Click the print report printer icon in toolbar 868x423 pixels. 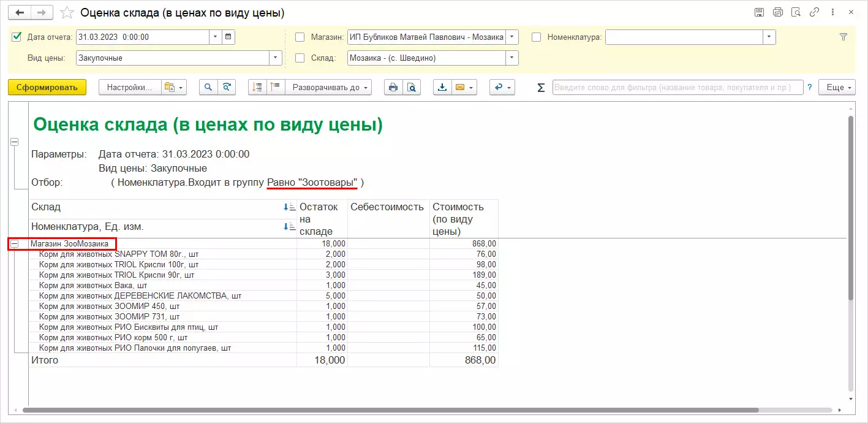click(393, 88)
